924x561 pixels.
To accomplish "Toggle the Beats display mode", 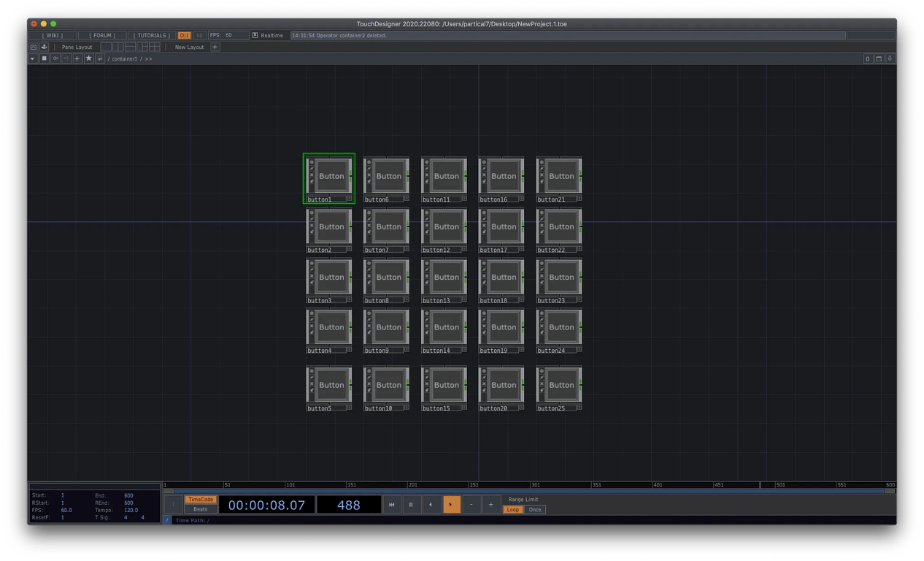I will coord(200,509).
